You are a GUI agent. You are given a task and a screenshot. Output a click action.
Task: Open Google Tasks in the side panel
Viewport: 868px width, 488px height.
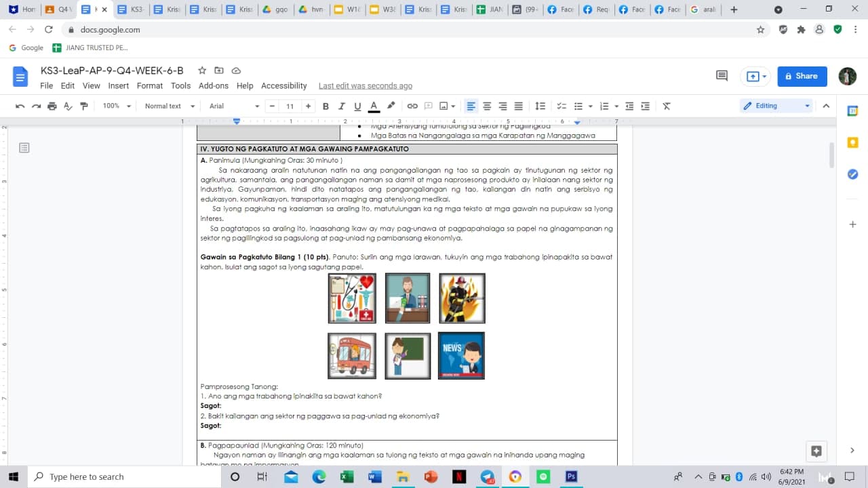[x=852, y=174]
